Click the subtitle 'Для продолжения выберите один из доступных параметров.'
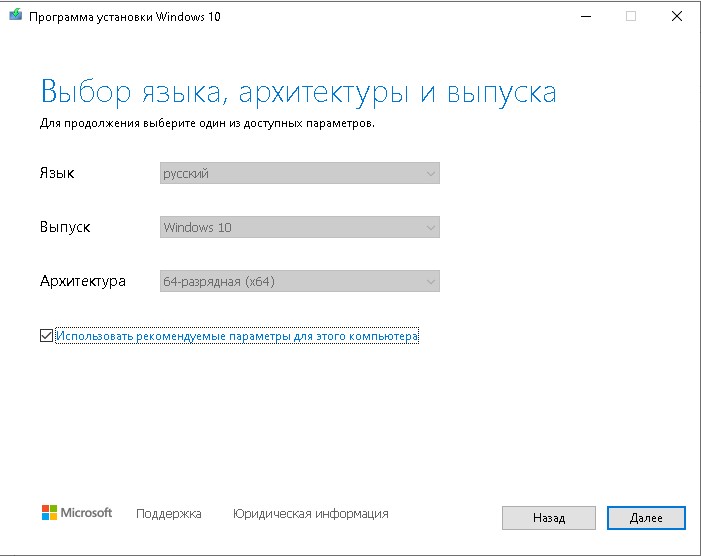701x556 pixels. coord(207,123)
